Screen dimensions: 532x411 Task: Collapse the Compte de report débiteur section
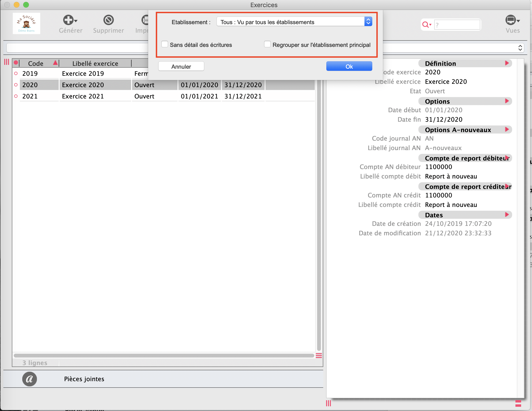tap(507, 158)
